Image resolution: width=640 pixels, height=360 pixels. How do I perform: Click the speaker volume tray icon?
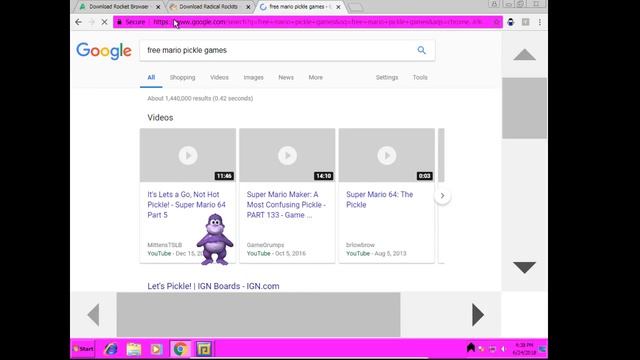(x=503, y=349)
